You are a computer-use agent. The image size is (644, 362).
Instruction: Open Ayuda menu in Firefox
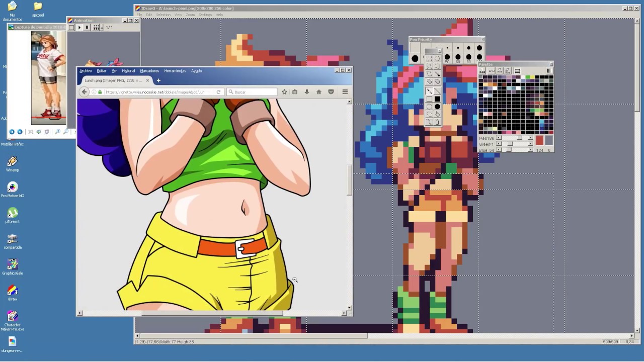tap(196, 71)
